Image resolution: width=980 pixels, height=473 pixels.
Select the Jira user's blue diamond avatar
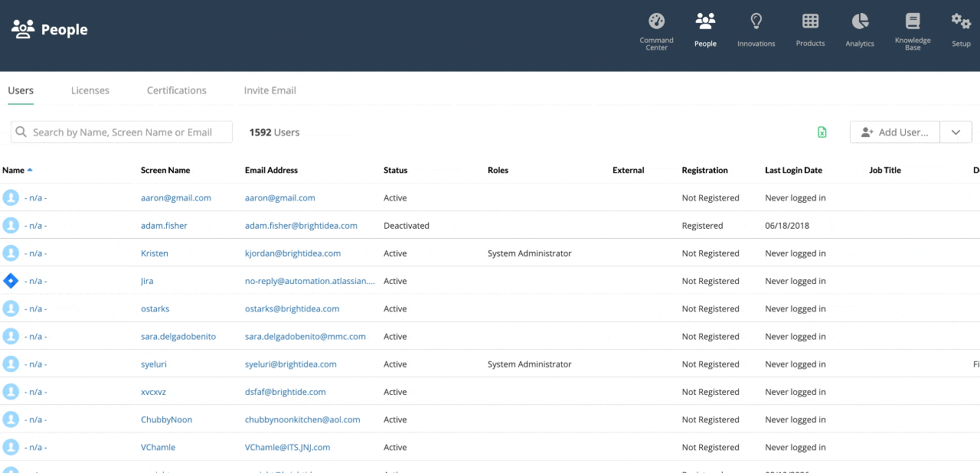(x=11, y=281)
